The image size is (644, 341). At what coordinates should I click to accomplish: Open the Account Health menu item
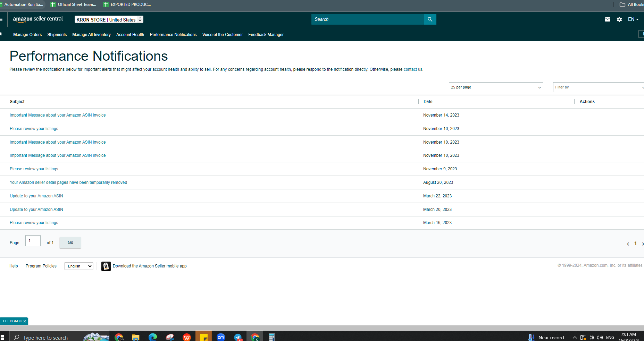coord(130,35)
